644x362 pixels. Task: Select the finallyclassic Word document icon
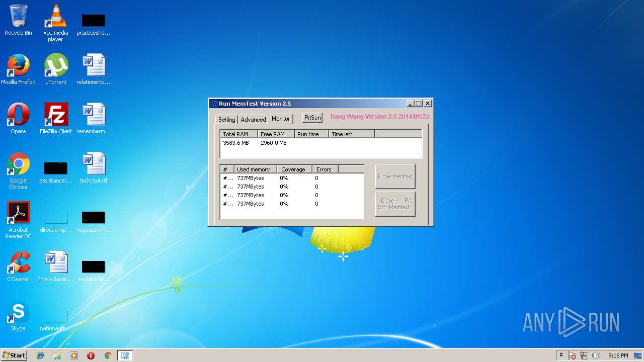pos(55,266)
